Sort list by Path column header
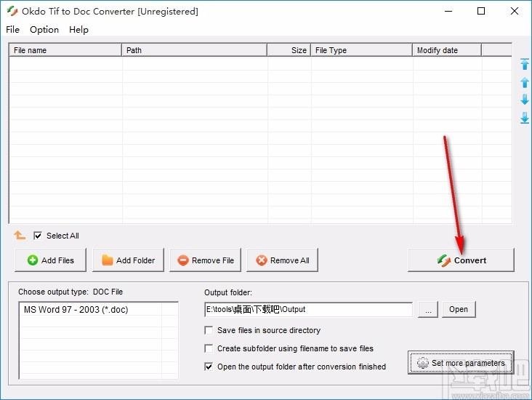532x400 pixels. pyautogui.click(x=194, y=50)
